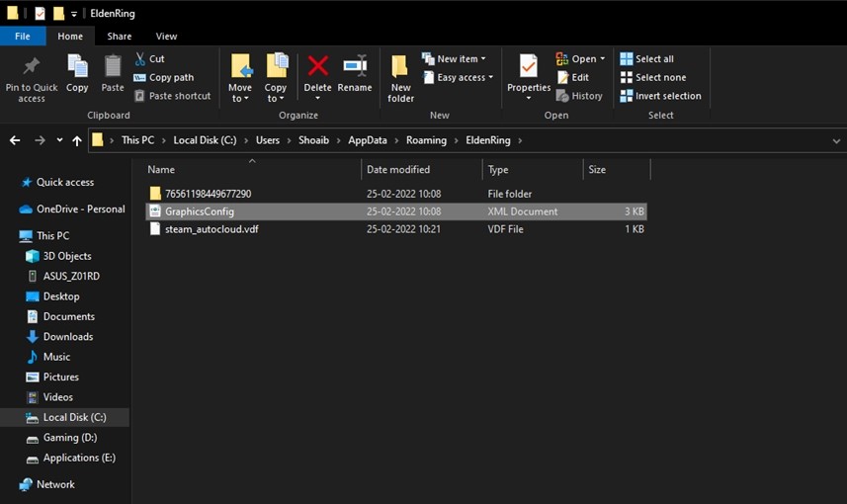The image size is (847, 504).
Task: Open 3D Objects in navigation pane
Action: click(59, 256)
